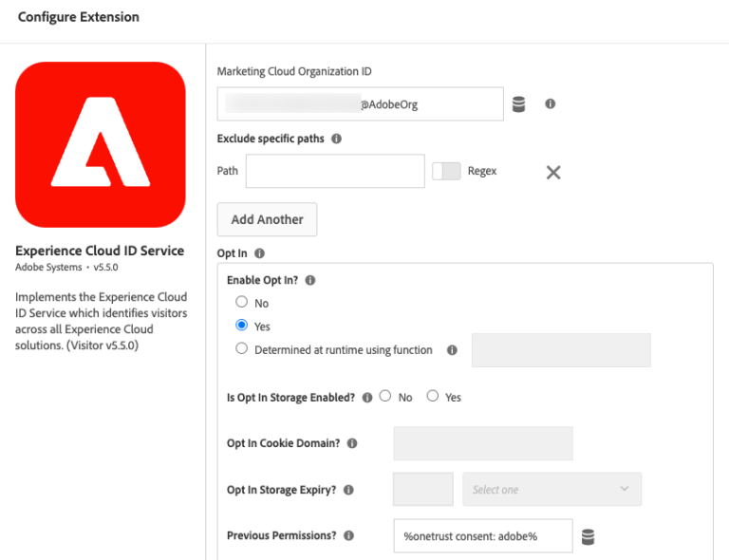
Task: Show Opt In Cookie Domain info
Action: click(x=352, y=443)
